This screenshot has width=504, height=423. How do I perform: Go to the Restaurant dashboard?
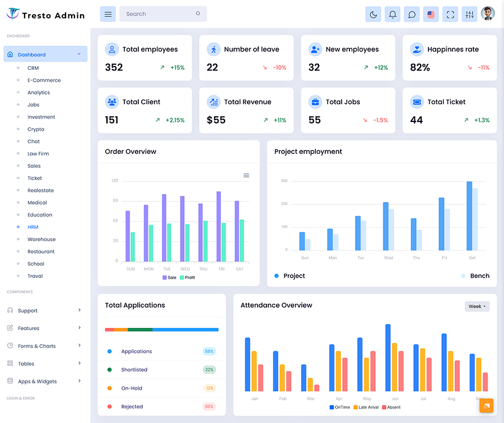(41, 251)
